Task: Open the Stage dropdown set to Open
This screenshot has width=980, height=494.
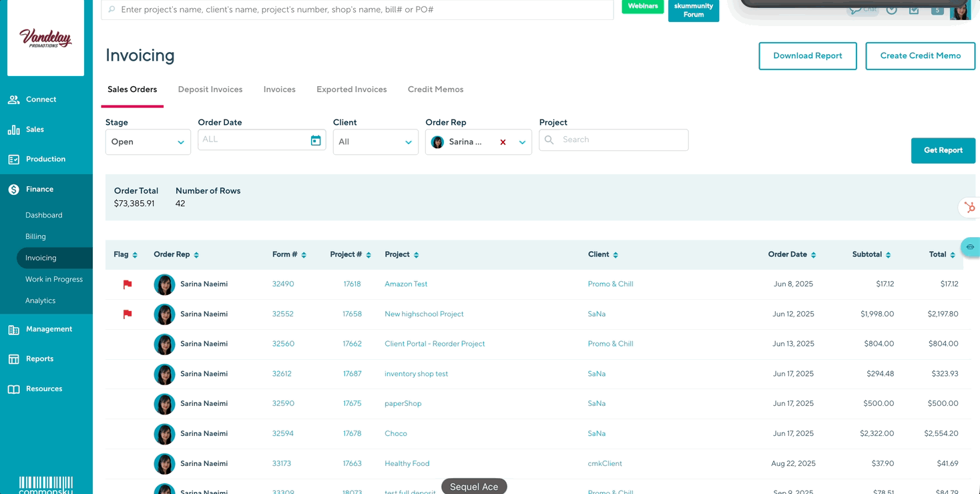Action: click(148, 142)
